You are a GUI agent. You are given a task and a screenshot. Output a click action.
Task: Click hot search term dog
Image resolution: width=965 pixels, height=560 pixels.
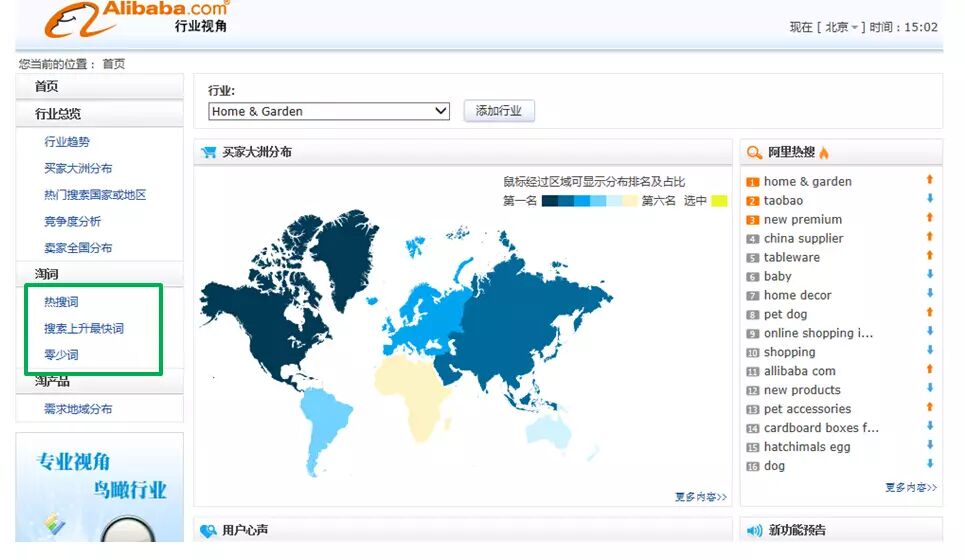coord(774,466)
